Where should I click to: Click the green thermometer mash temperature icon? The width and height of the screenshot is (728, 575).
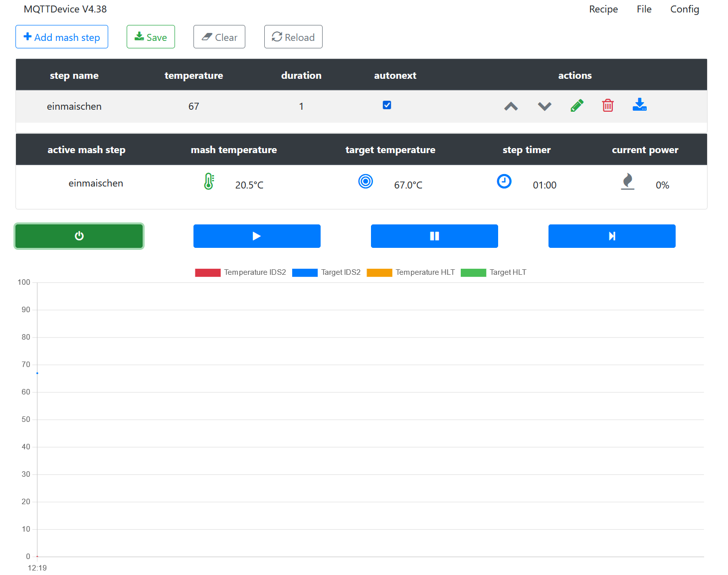tap(209, 182)
